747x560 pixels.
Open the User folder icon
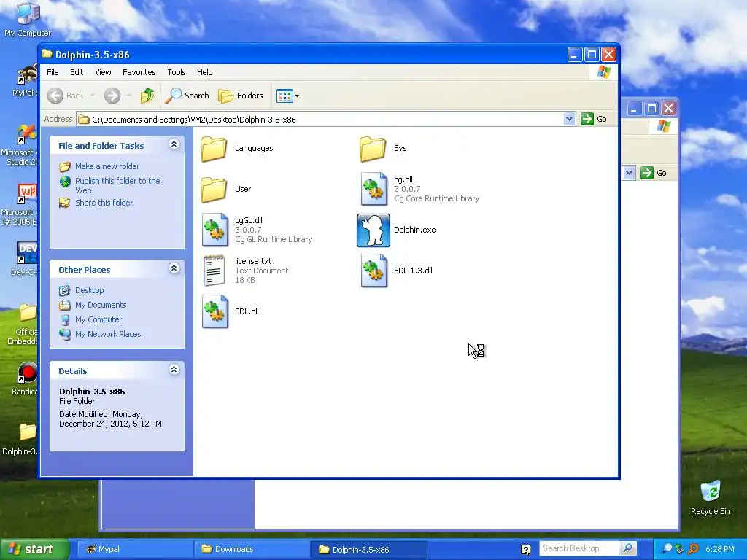tap(214, 190)
